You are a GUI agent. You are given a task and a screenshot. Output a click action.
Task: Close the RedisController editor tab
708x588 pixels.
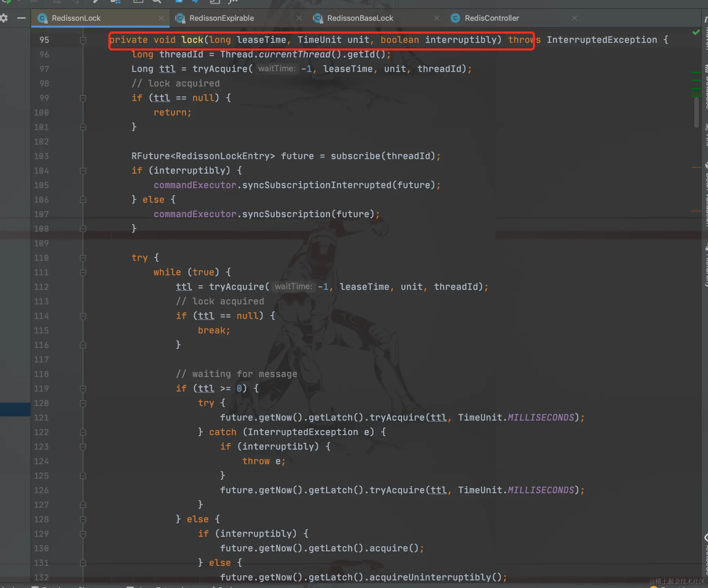click(574, 18)
